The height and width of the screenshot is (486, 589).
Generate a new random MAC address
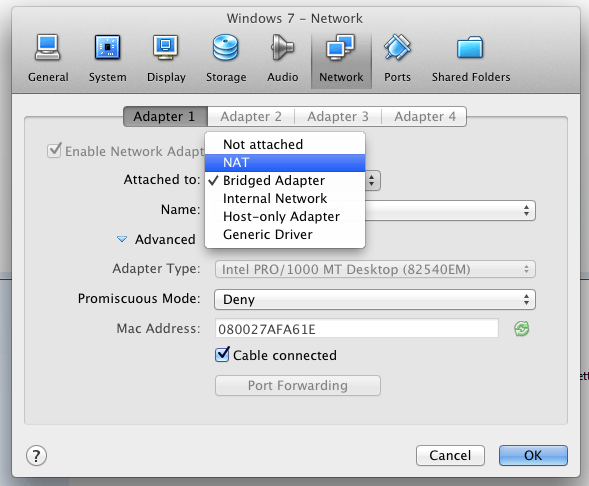[521, 329]
